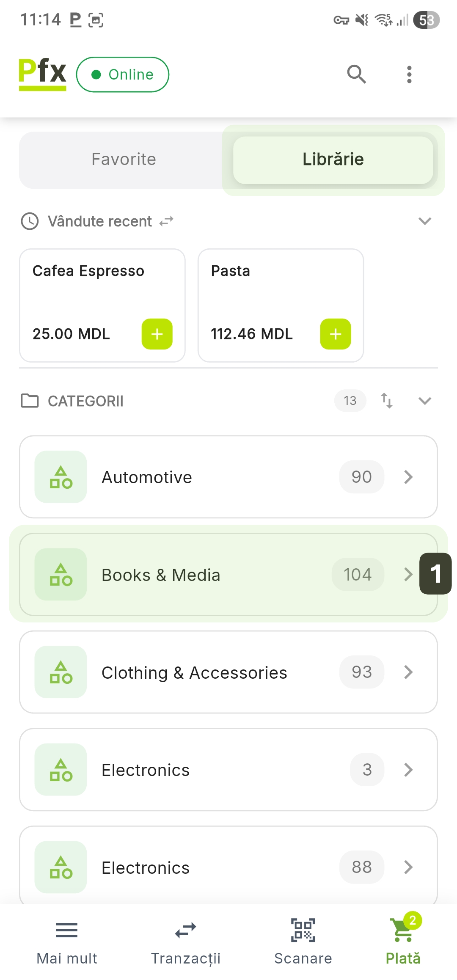Collapse the CATEGORII section chevron
Viewport: 457px width, 980px height.
point(424,401)
